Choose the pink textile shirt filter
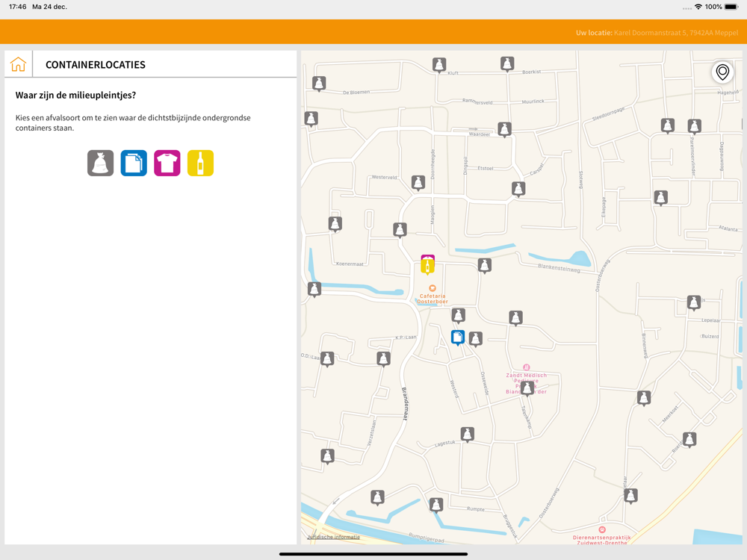The image size is (747, 560). point(167,163)
